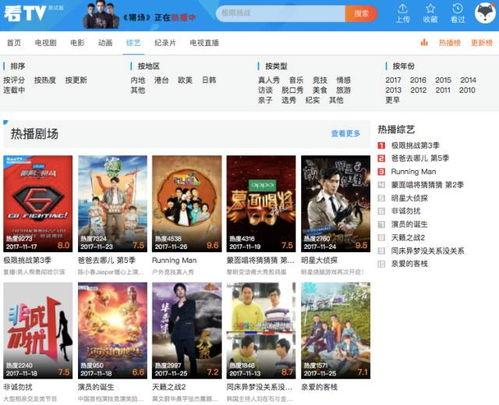Filter by type 真人秀
Viewport: 499px width, 405px height.
click(x=269, y=80)
